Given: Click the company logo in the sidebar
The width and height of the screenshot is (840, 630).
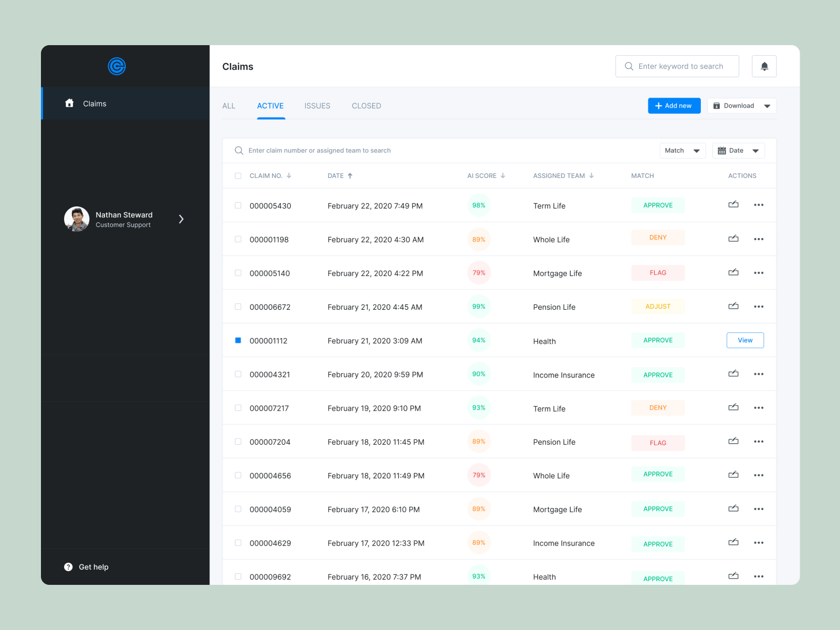Looking at the screenshot, I should (117, 66).
